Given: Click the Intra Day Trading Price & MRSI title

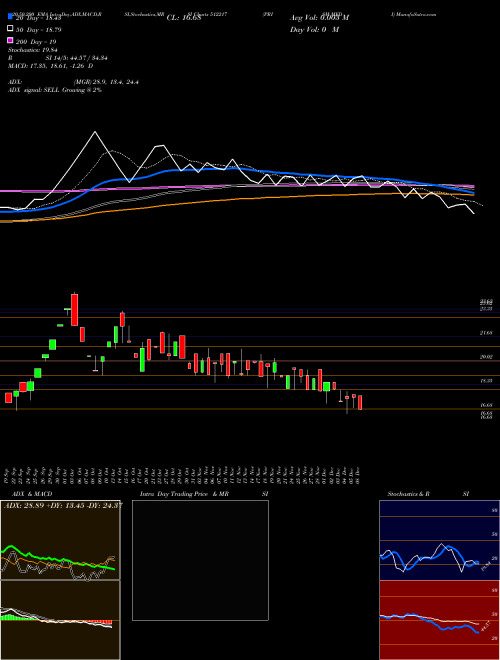Looking at the screenshot, I should point(204,494).
